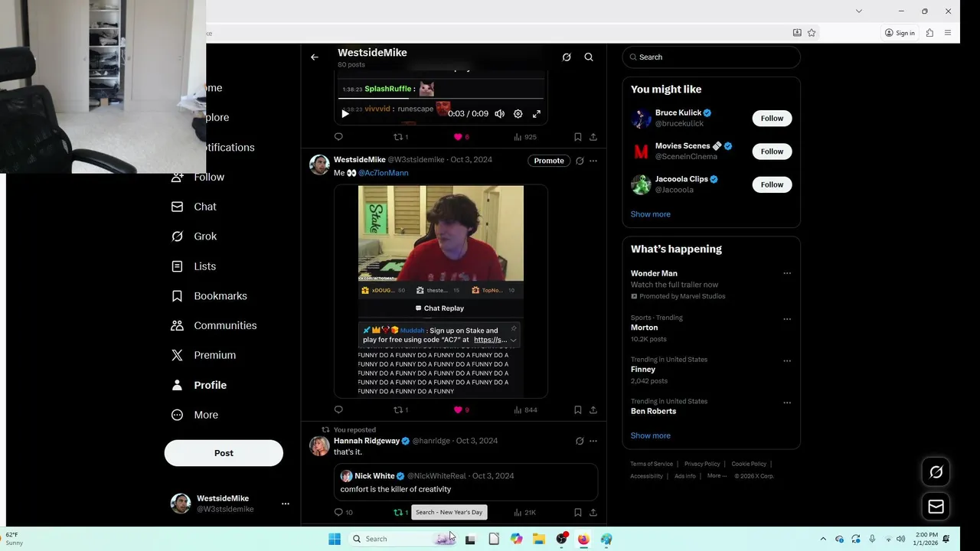Open the Firefox hamburger menu
This screenshot has height=551, width=980.
coord(948,33)
